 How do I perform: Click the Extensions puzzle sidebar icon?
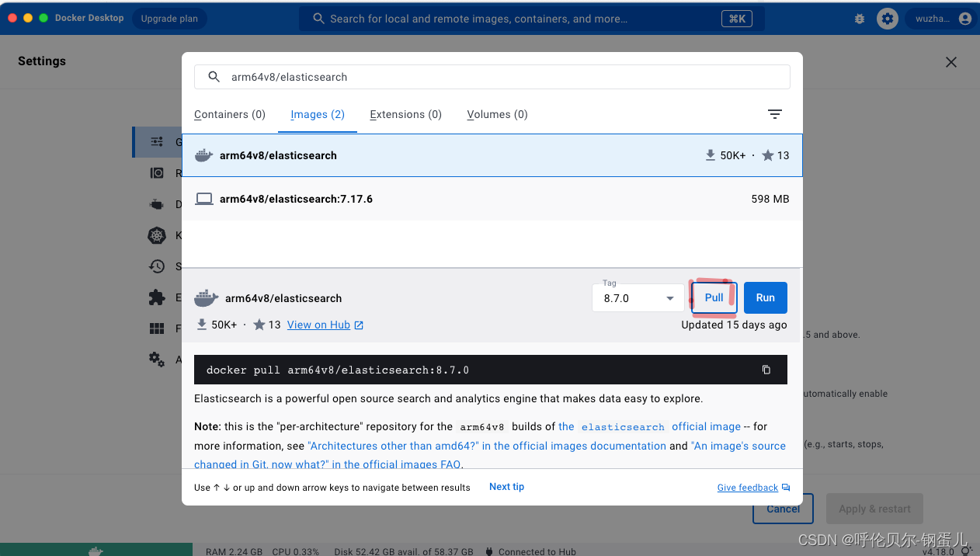pyautogui.click(x=157, y=297)
